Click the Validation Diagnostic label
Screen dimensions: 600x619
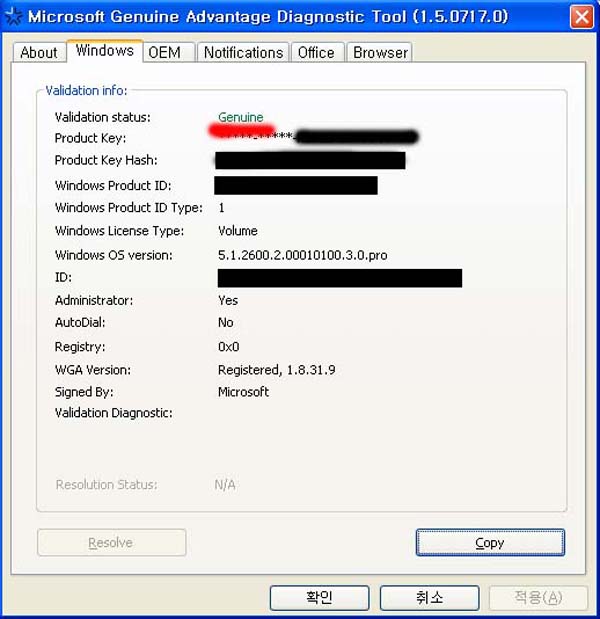coord(114,413)
